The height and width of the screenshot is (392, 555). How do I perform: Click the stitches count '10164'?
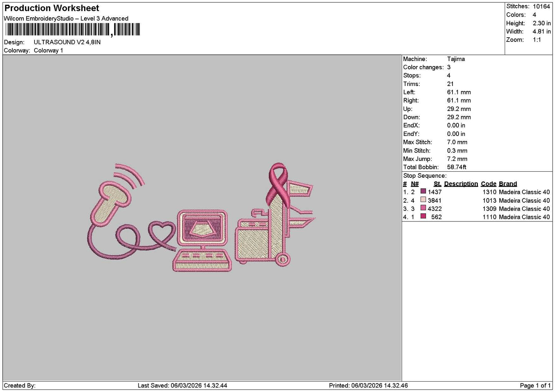(x=541, y=7)
